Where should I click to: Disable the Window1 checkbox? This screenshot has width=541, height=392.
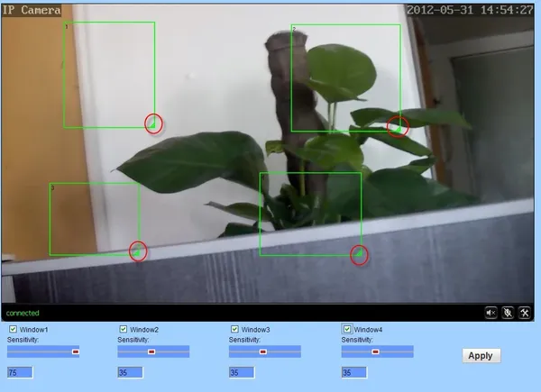coord(12,330)
